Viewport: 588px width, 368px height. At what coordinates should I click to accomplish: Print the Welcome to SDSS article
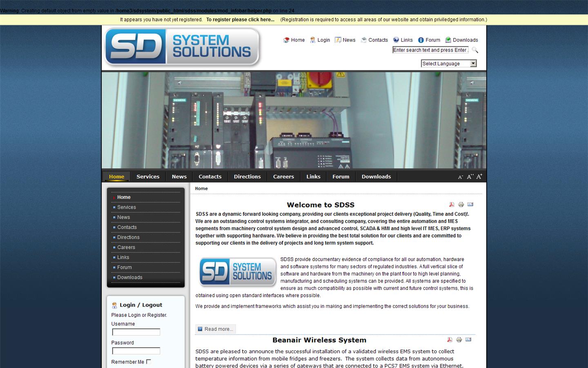(x=461, y=204)
